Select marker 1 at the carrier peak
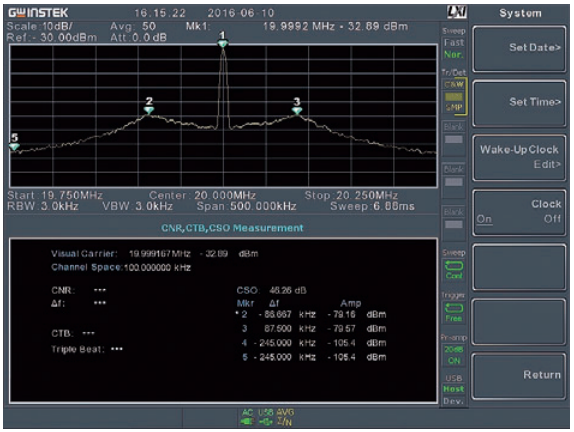Screen dimensions: 574x432 pyautogui.click(x=223, y=40)
